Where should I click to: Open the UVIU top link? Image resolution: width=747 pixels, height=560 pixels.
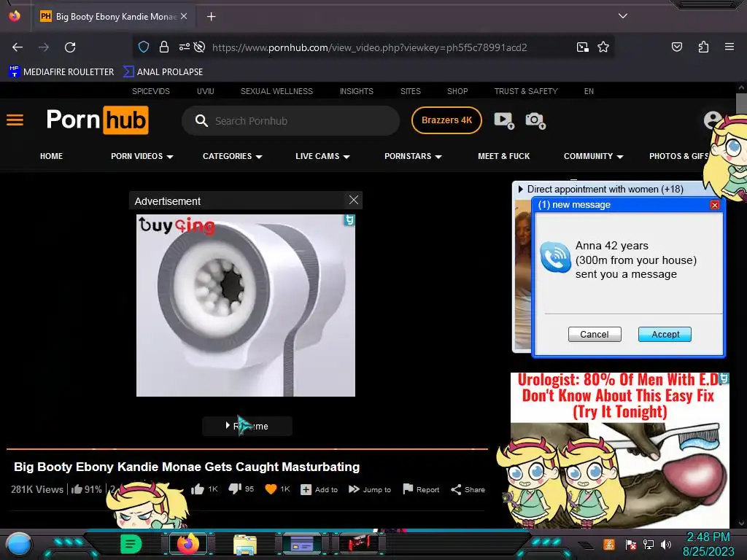pos(205,91)
